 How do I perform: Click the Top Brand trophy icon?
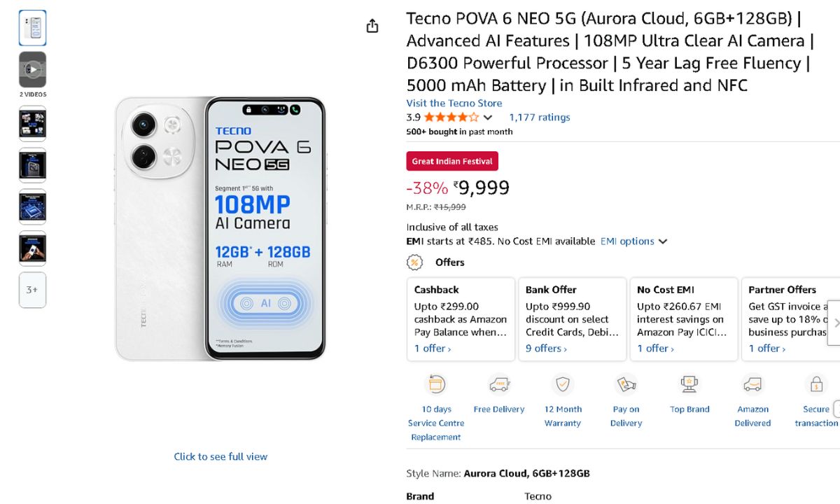click(x=689, y=384)
